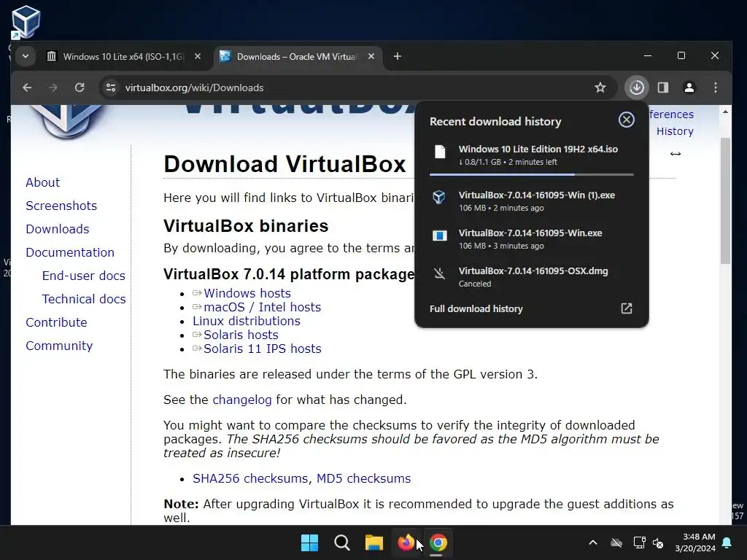Click the VirtualBox desktop shortcut icon
Viewport: 747px width, 560px height.
coord(26,23)
